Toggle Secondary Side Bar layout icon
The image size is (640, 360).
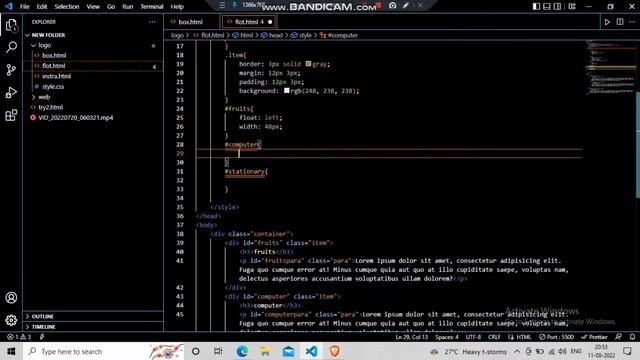click(557, 7)
